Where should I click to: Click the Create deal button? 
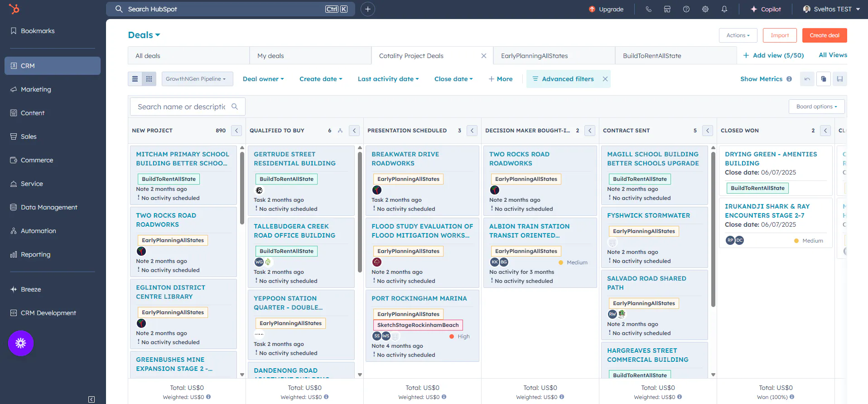[x=825, y=35]
